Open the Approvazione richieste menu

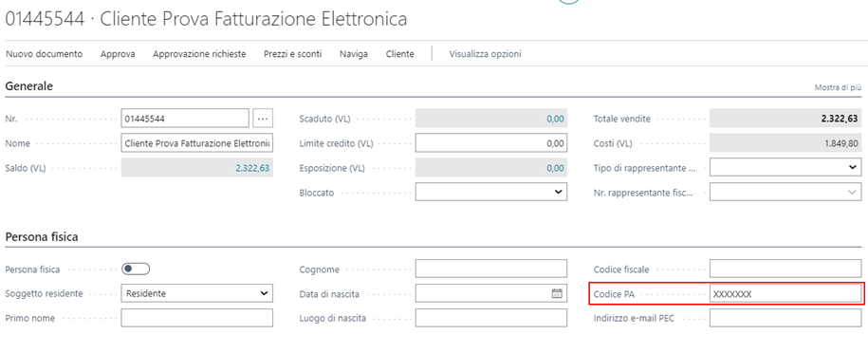tap(199, 54)
